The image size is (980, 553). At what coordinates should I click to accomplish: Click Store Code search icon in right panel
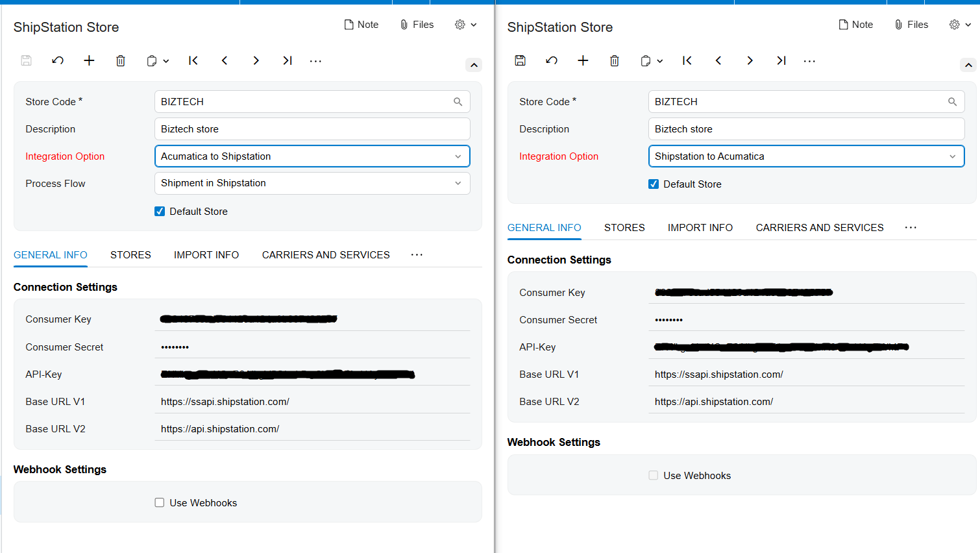(953, 102)
